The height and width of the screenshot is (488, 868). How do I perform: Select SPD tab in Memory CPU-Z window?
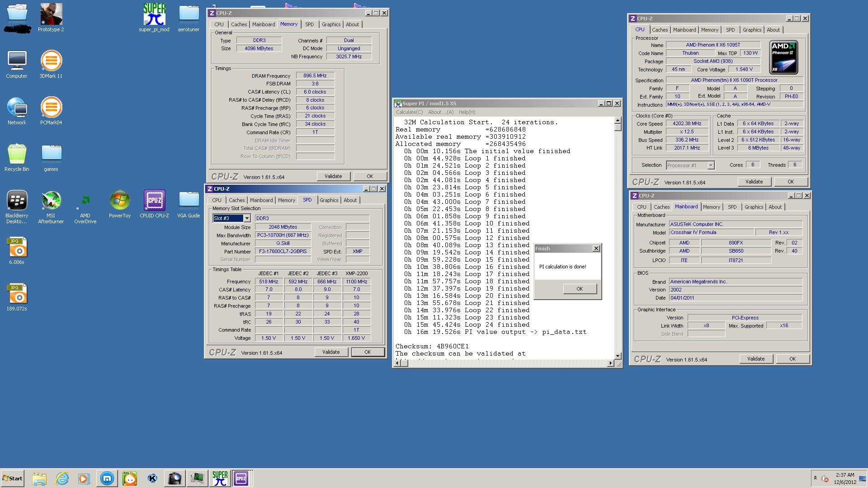pyautogui.click(x=309, y=24)
